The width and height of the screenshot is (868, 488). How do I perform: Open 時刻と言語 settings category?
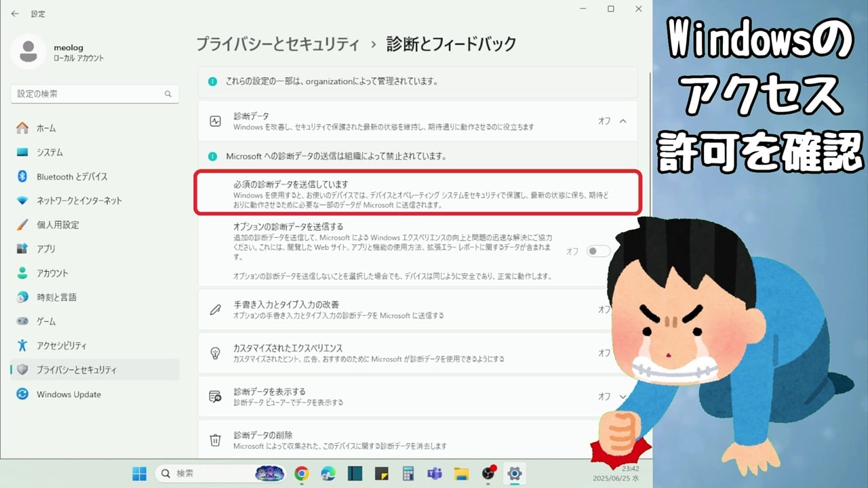pos(95,298)
